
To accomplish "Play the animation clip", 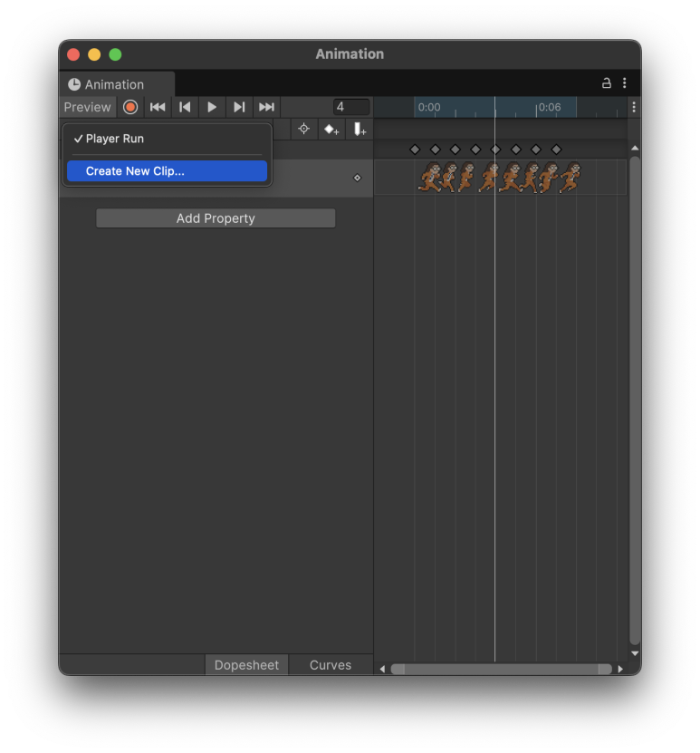I will (x=212, y=107).
